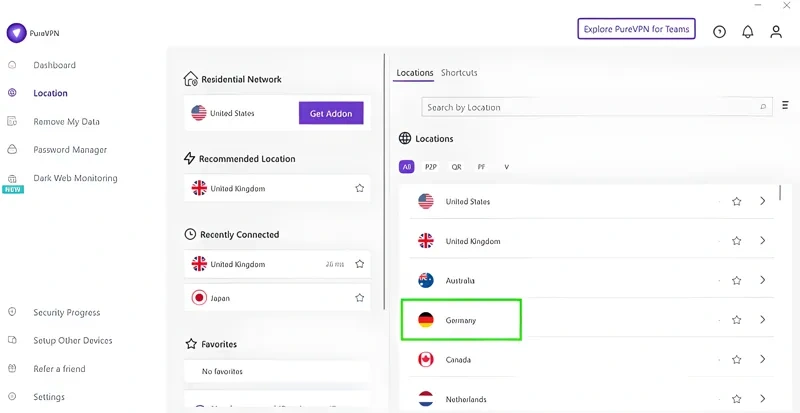Image resolution: width=800 pixels, height=413 pixels.
Task: Switch to the Shortcuts tab
Action: 459,72
